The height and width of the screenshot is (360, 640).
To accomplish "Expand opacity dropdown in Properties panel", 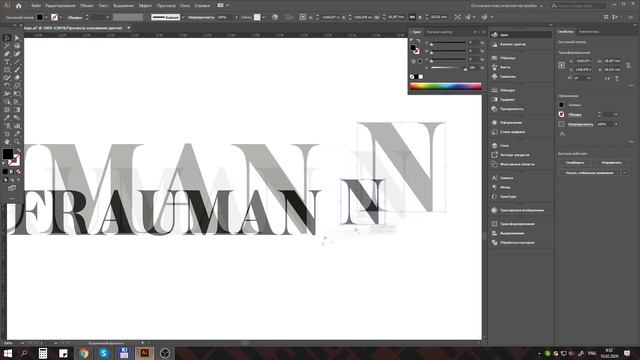I will tap(616, 124).
